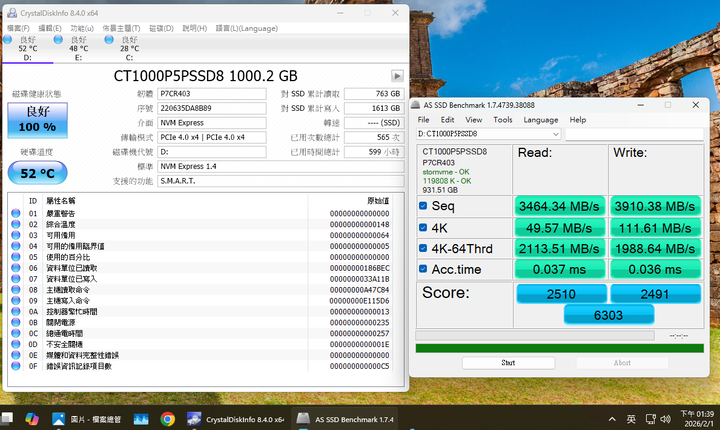The width and height of the screenshot is (720, 430).
Task: Switch to CrystalDiskInfo 8.4.0 taskbar button
Action: (236, 419)
